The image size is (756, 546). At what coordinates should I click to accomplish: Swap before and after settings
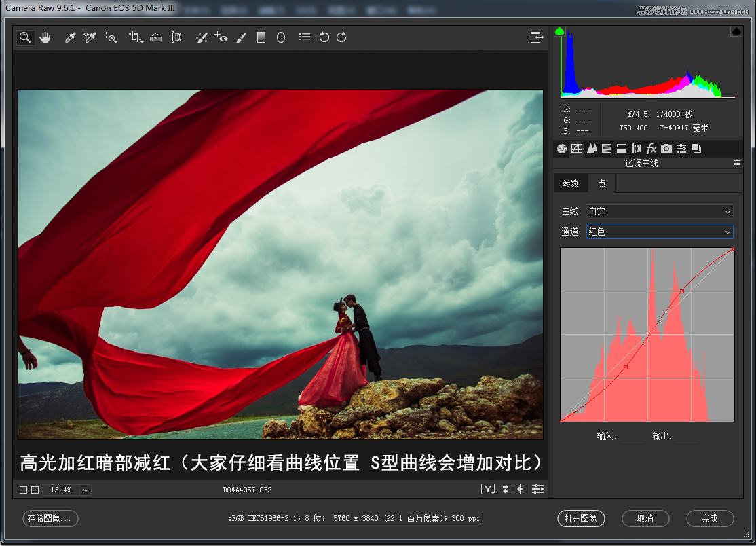coord(505,490)
